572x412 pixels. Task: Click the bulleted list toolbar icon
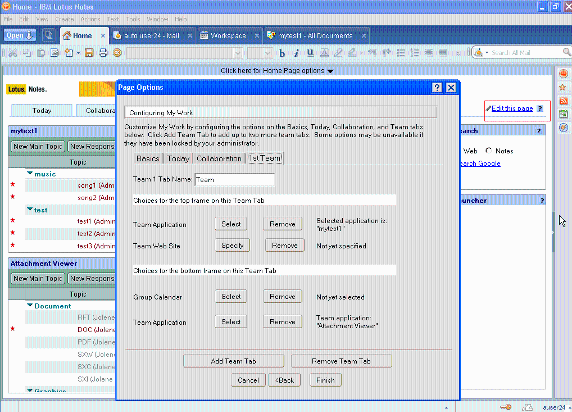(401, 53)
